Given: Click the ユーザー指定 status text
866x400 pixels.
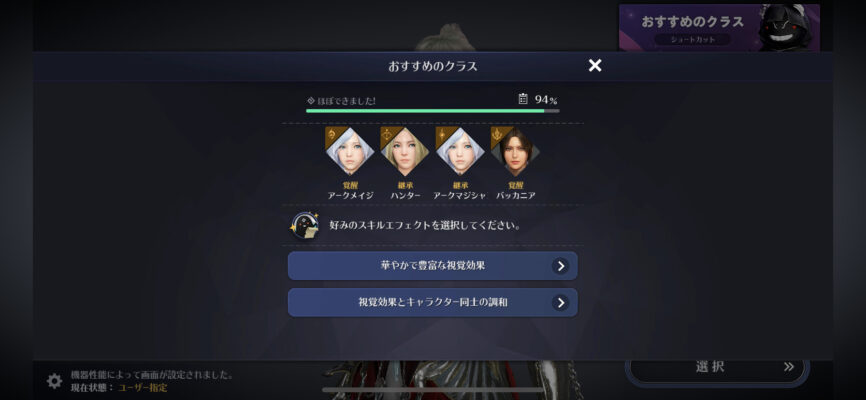Looking at the screenshot, I should coord(142,387).
